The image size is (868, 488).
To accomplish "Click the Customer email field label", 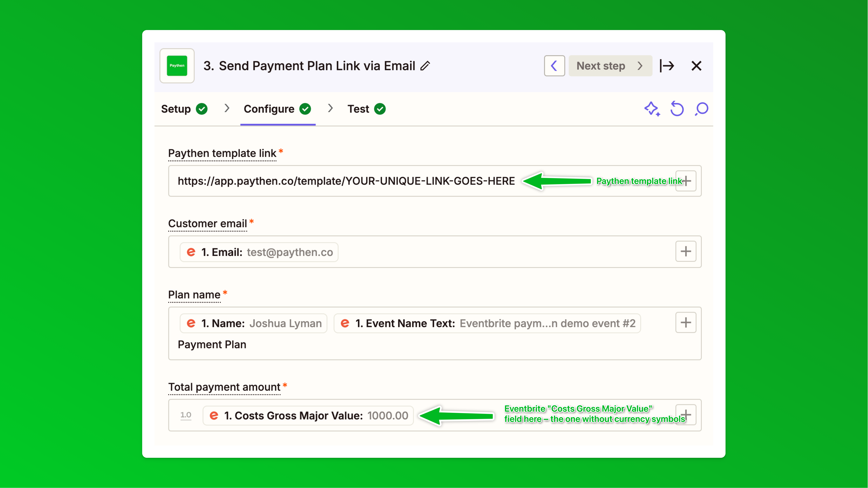I will [x=208, y=224].
